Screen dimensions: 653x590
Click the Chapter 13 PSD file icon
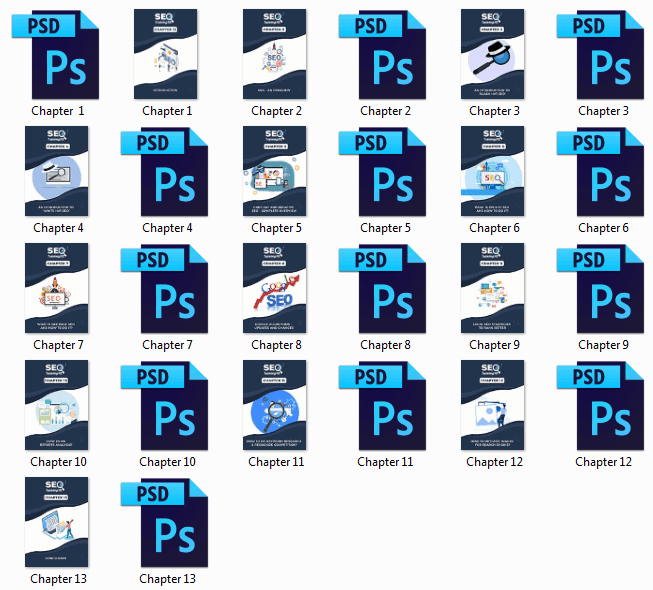(167, 522)
